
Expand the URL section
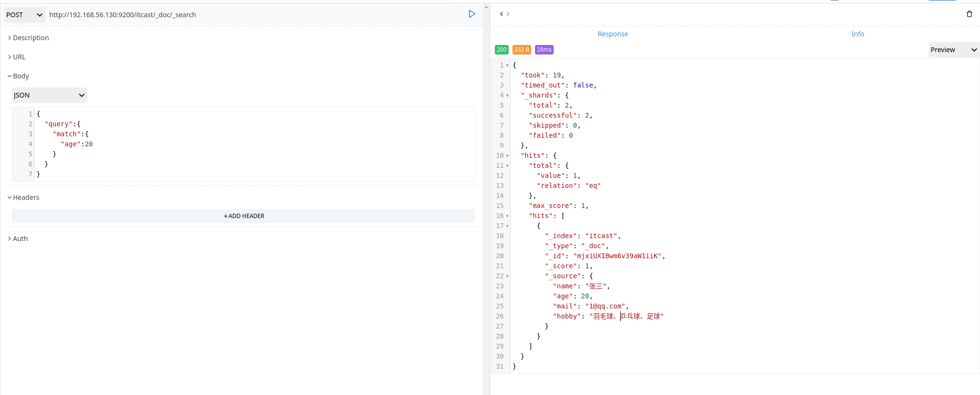point(17,57)
